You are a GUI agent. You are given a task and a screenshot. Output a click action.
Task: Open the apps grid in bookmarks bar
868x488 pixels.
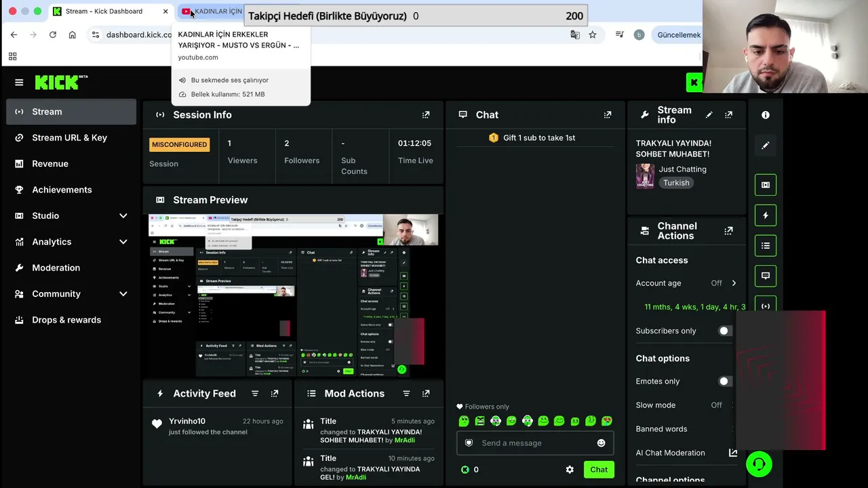pos(12,56)
